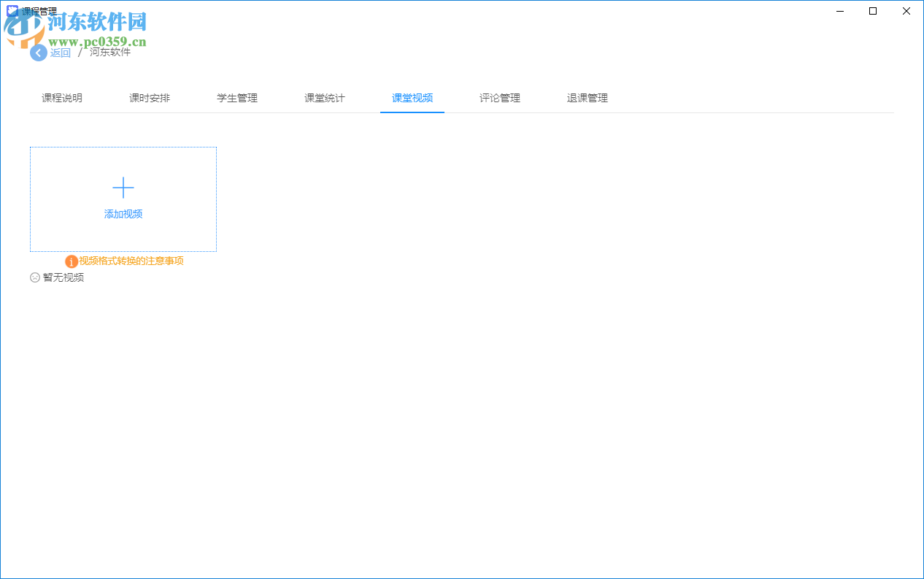The height and width of the screenshot is (579, 924).
Task: Open the 课时安排 tab
Action: tap(149, 97)
